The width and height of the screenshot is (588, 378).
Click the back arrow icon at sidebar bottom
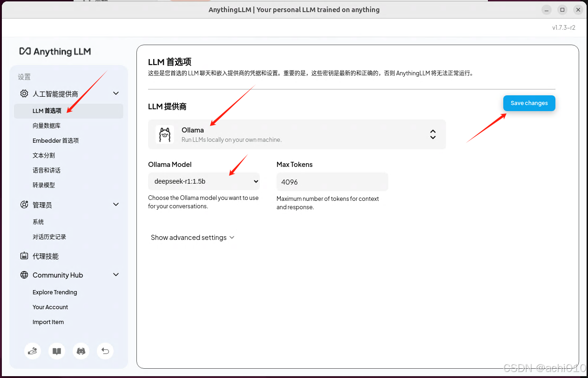coord(105,351)
